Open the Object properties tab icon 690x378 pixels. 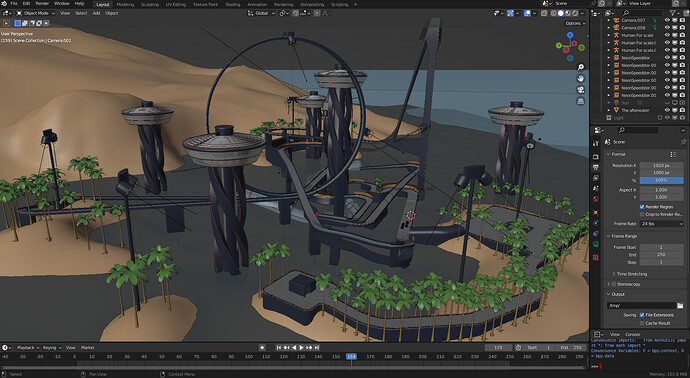pyautogui.click(x=595, y=212)
